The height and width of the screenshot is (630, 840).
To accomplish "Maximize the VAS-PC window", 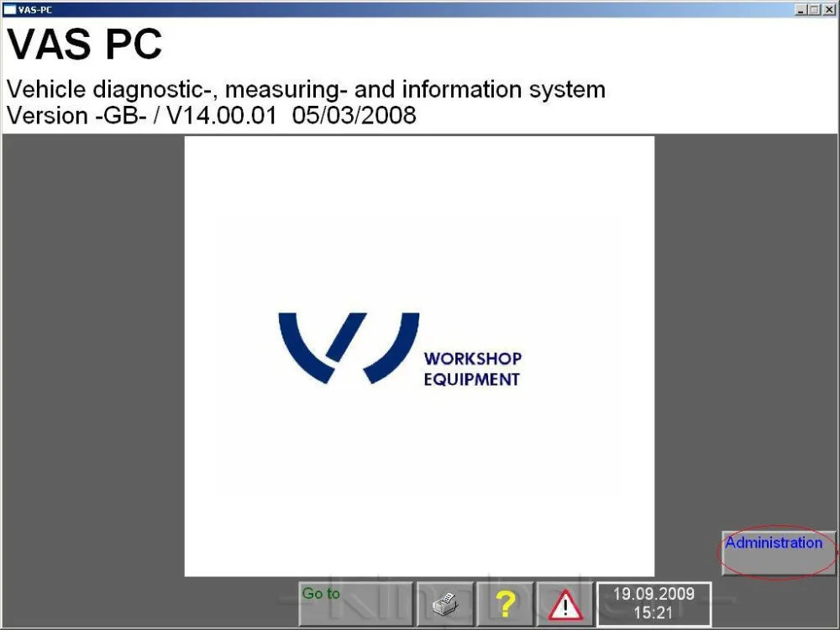I will coord(814,9).
